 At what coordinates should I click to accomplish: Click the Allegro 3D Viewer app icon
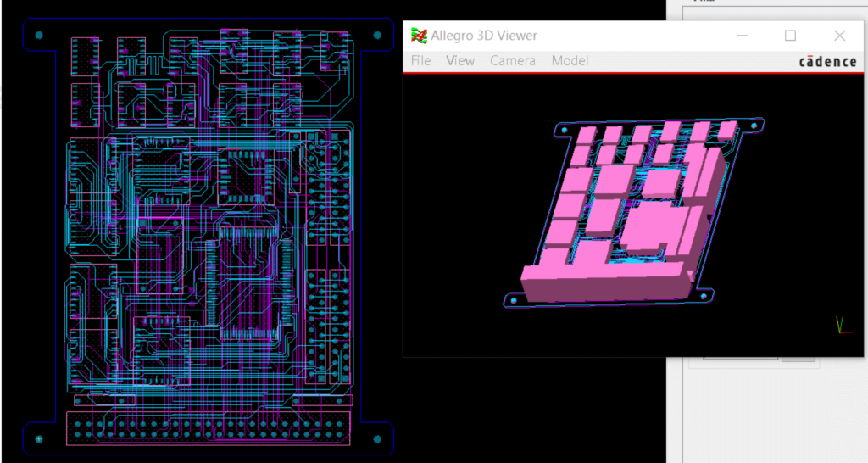pyautogui.click(x=419, y=36)
